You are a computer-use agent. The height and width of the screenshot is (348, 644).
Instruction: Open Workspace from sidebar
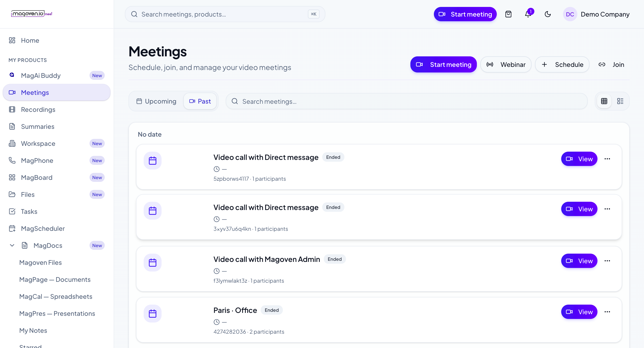click(x=56, y=143)
